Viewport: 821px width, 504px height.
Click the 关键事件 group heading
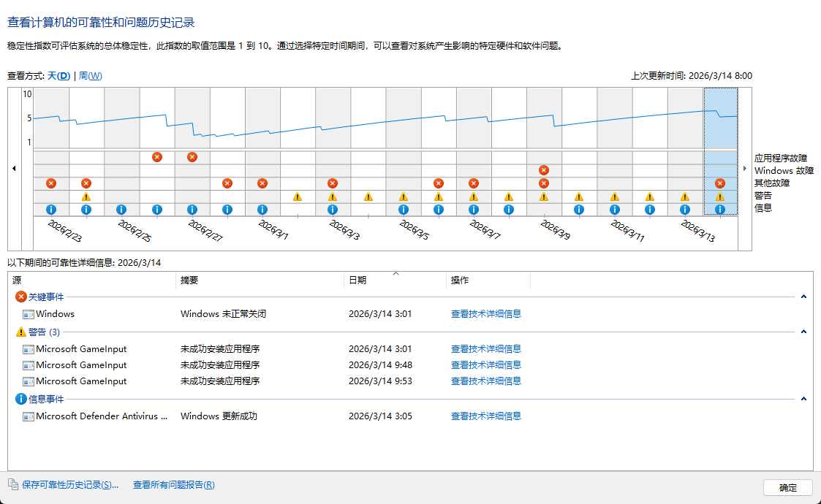(x=46, y=297)
